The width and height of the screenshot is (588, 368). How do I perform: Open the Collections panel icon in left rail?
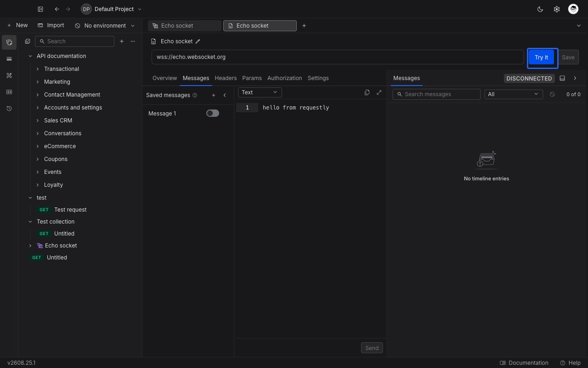coord(9,42)
